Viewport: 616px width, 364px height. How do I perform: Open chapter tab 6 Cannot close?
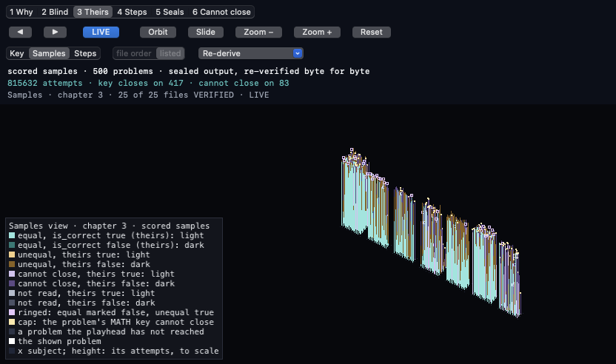coord(221,12)
